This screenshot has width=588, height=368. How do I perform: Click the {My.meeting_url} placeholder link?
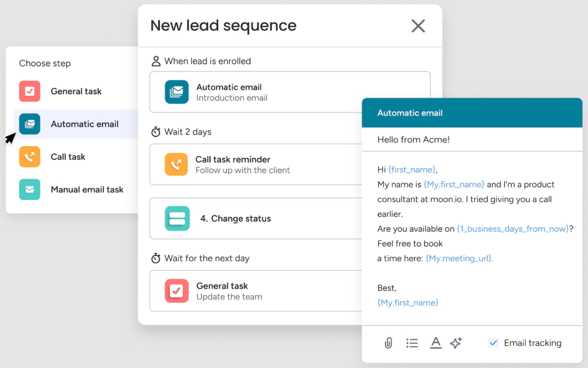[x=459, y=258]
